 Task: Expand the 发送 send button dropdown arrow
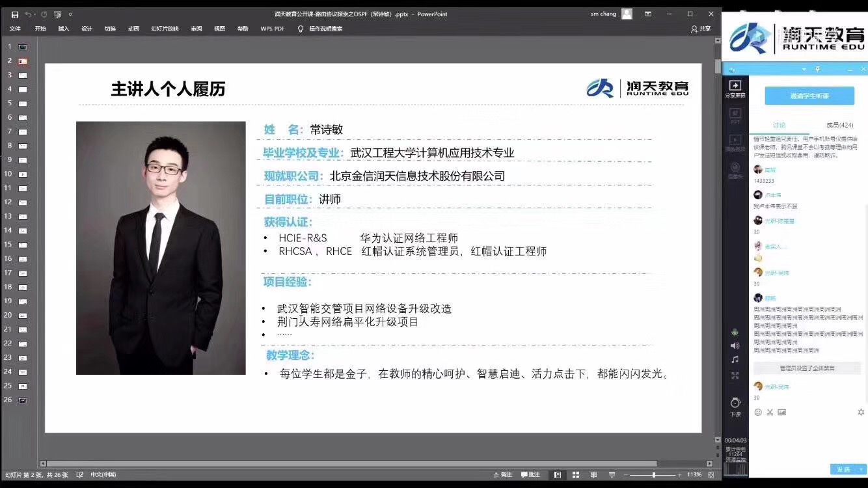point(862,469)
